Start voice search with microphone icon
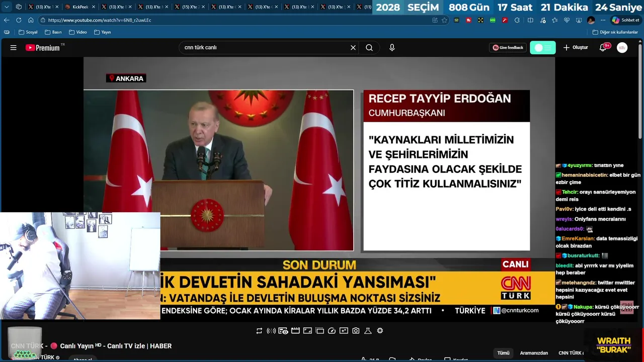644x362 pixels. 392,48
